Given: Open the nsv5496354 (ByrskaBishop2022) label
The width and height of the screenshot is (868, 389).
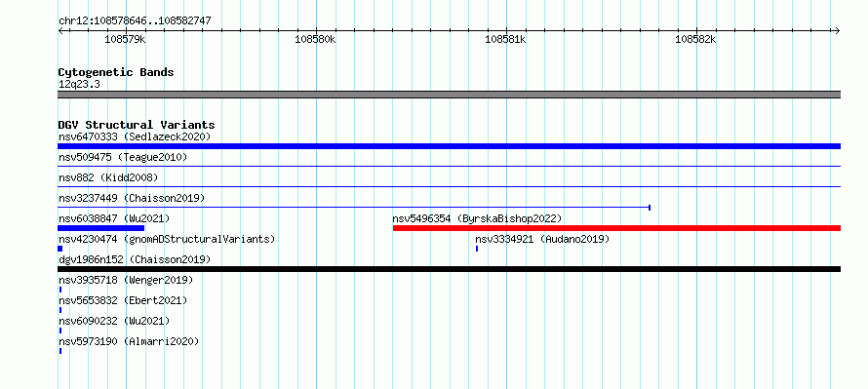Looking at the screenshot, I should pyautogui.click(x=477, y=218).
